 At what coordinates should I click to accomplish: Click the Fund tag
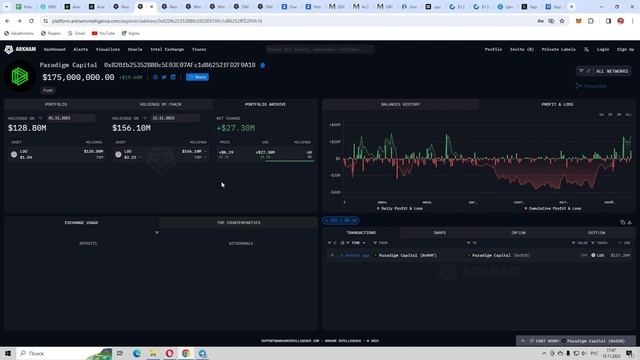[48, 90]
